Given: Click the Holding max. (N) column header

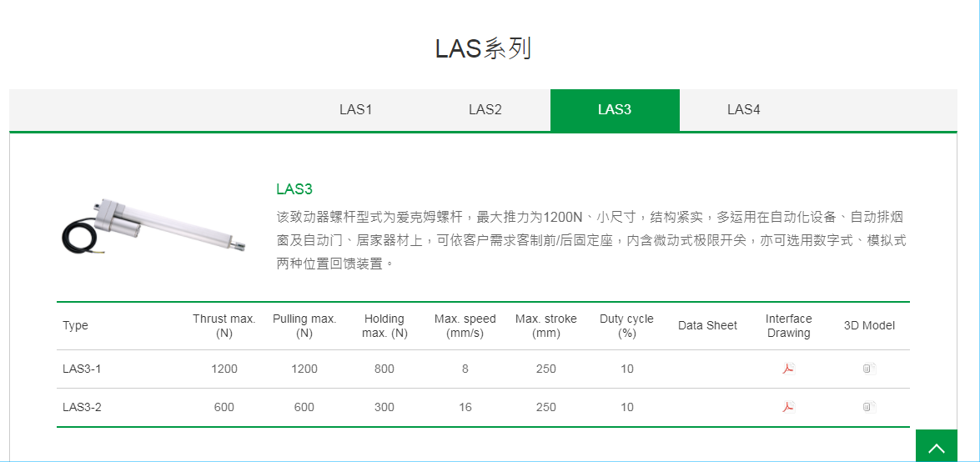Looking at the screenshot, I should click(x=384, y=326).
